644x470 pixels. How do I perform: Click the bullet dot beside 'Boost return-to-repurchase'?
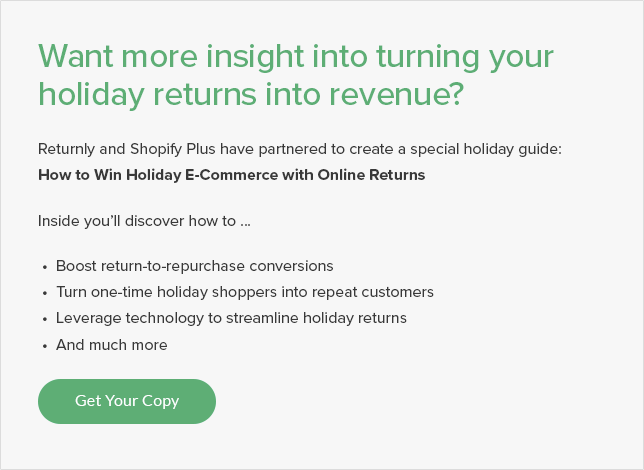coord(45,268)
